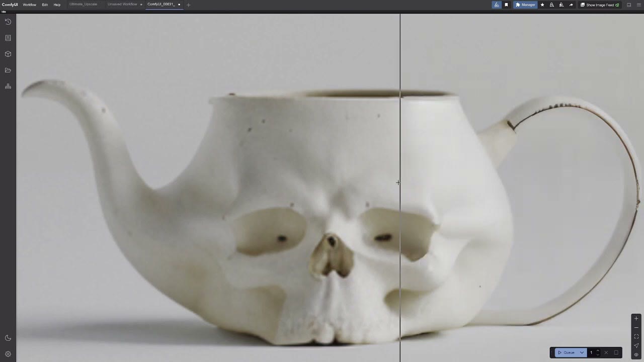Open the model library cube icon
The height and width of the screenshot is (362, 644).
pyautogui.click(x=8, y=54)
